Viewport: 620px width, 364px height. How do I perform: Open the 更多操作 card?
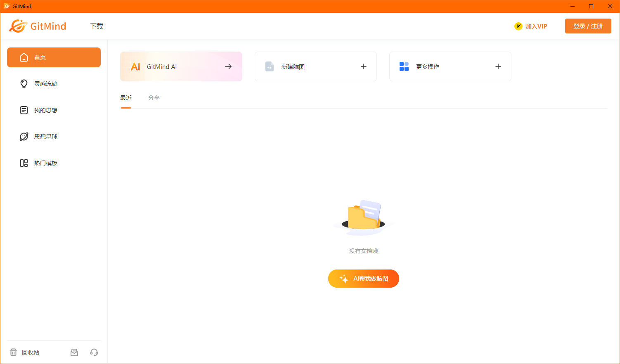click(450, 66)
